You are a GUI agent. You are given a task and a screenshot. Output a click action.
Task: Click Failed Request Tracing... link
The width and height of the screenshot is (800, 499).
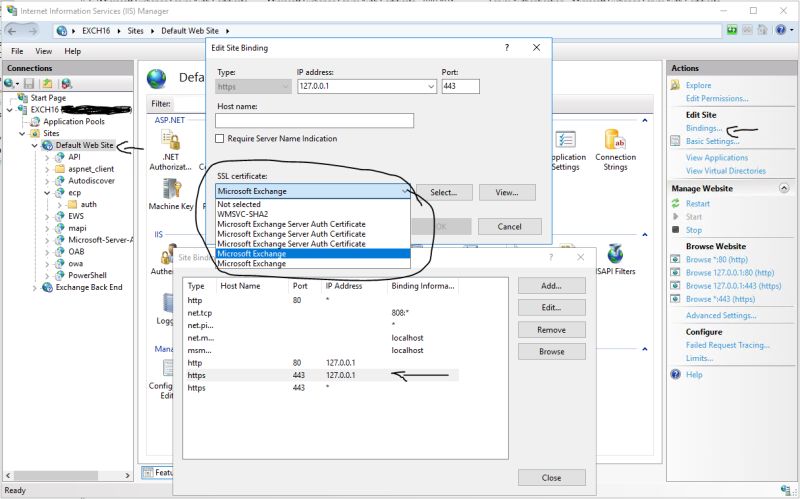728,345
